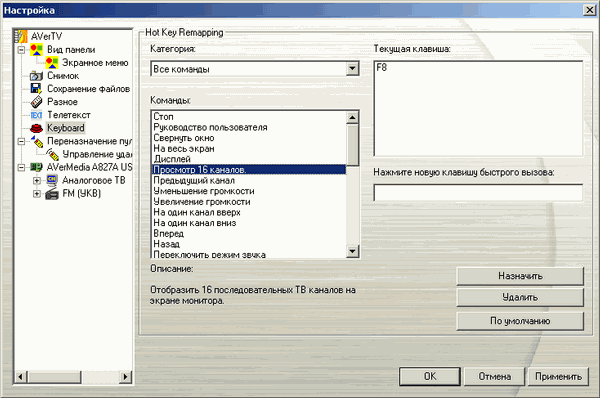Click the Сохранение файлов floppy icon

click(x=36, y=89)
